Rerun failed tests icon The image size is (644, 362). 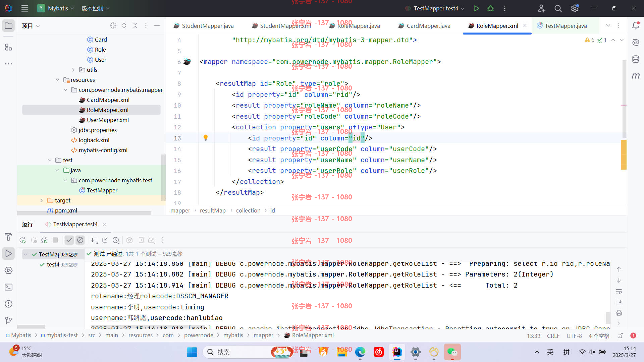click(x=34, y=240)
